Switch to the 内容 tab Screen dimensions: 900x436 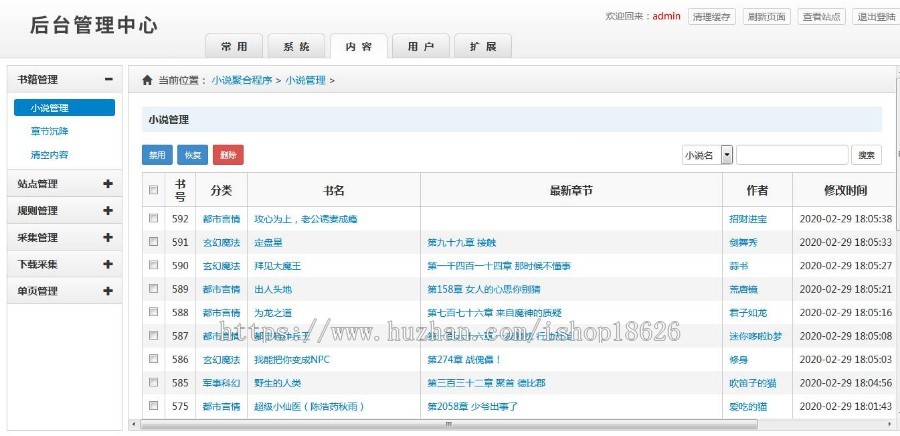coord(359,46)
